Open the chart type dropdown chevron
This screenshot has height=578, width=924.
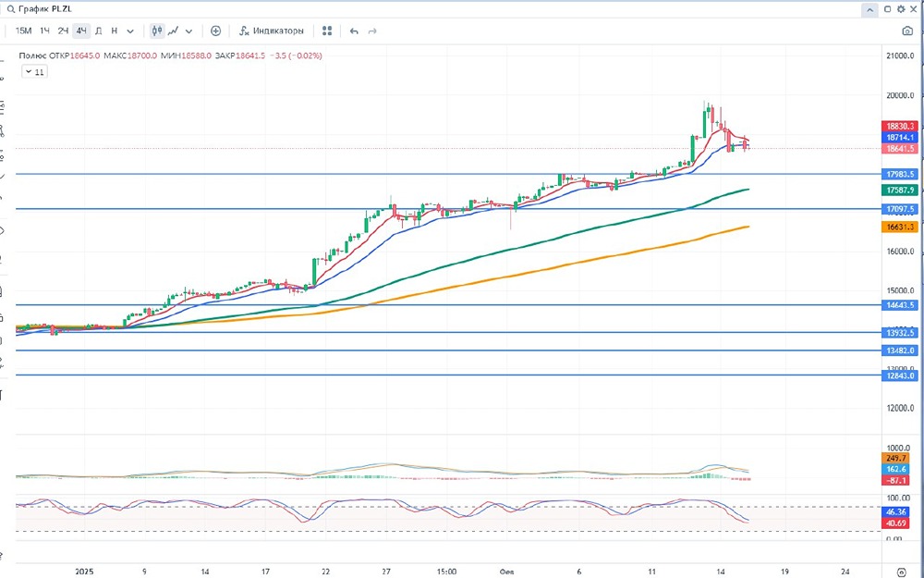pyautogui.click(x=188, y=31)
